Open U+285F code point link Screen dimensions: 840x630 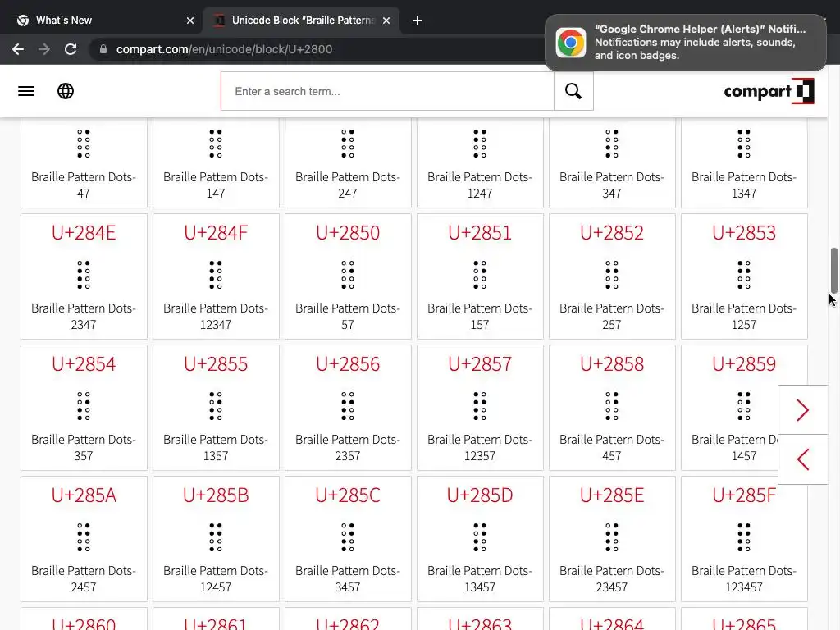[744, 495]
